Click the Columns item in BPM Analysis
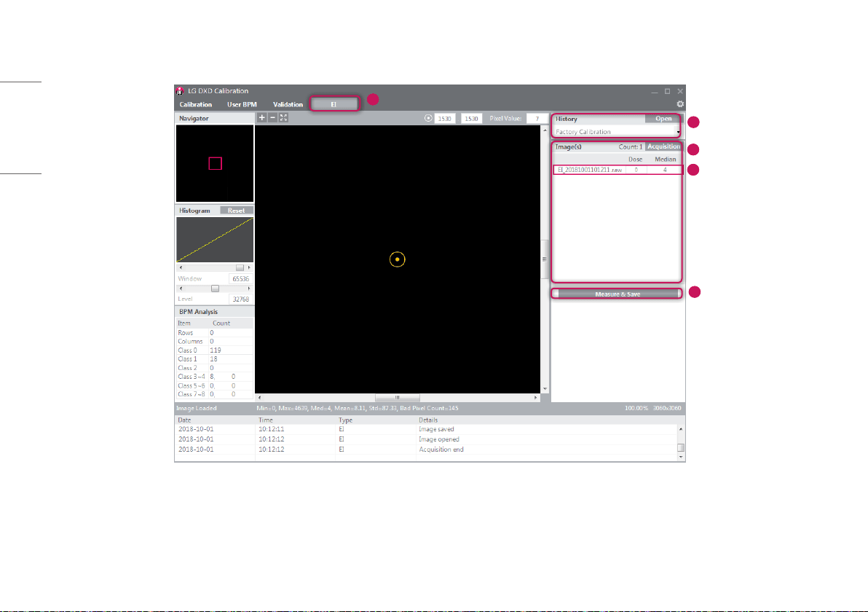The width and height of the screenshot is (868, 612). [x=214, y=341]
